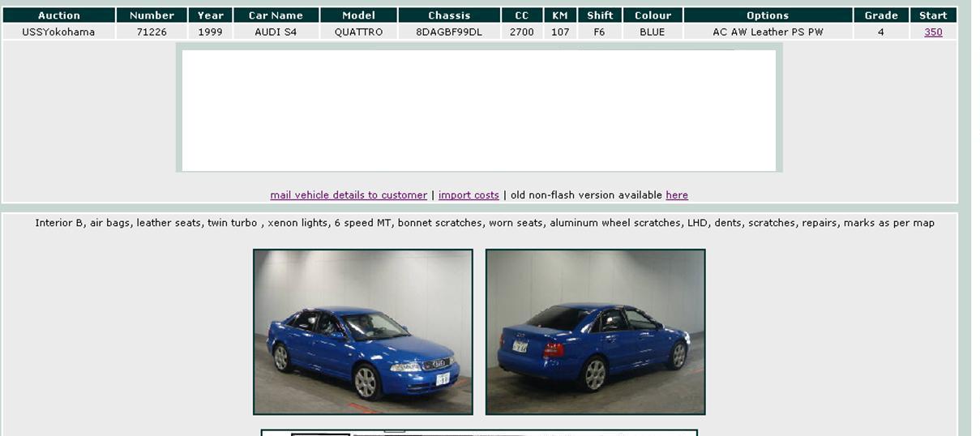This screenshot has width=980, height=436.
Task: Click the 'AC AW Leather PS PW' options cell
Action: pos(768,32)
